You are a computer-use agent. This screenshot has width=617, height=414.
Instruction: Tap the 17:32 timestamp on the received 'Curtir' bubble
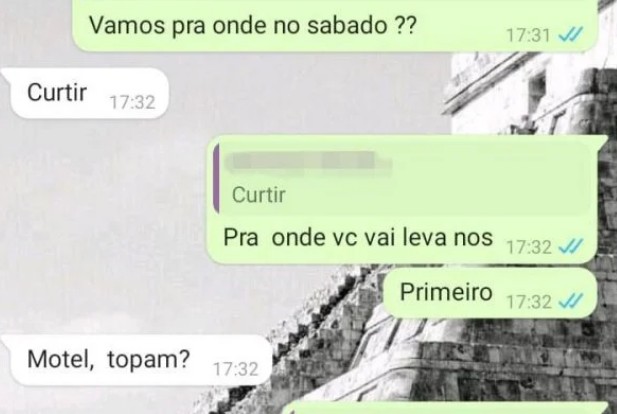click(133, 102)
